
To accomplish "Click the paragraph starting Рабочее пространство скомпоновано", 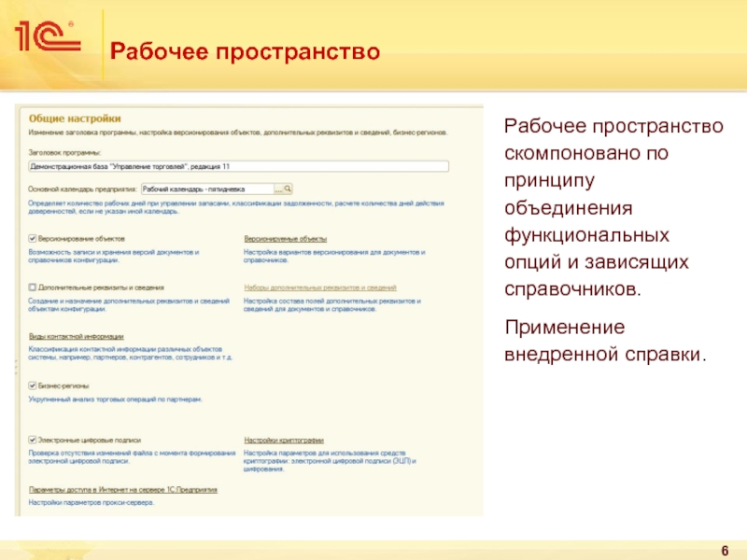I will (613, 207).
